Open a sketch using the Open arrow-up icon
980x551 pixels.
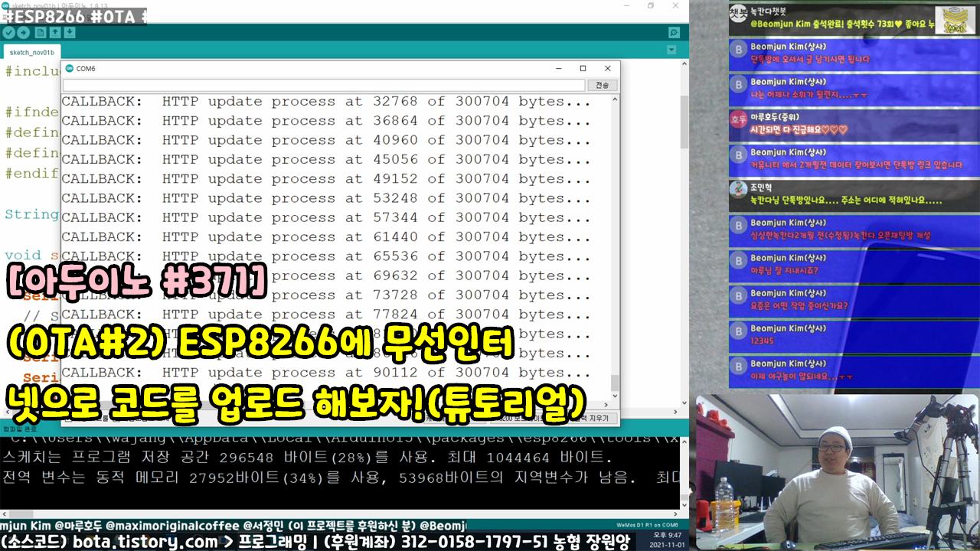pos(55,32)
